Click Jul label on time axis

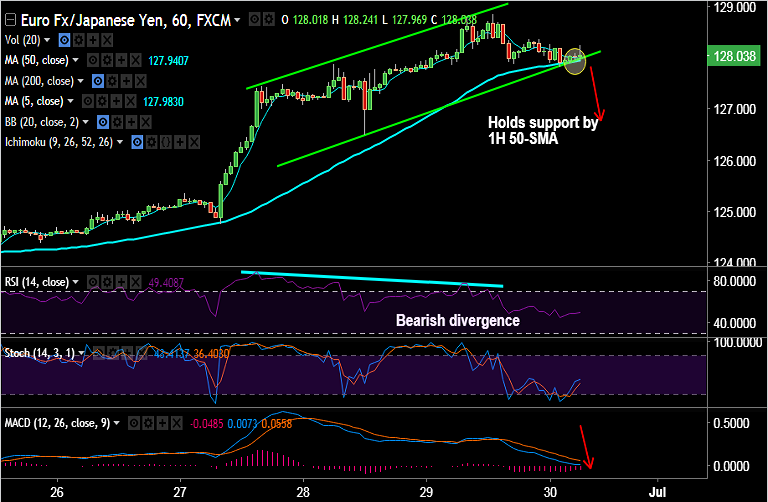click(657, 491)
